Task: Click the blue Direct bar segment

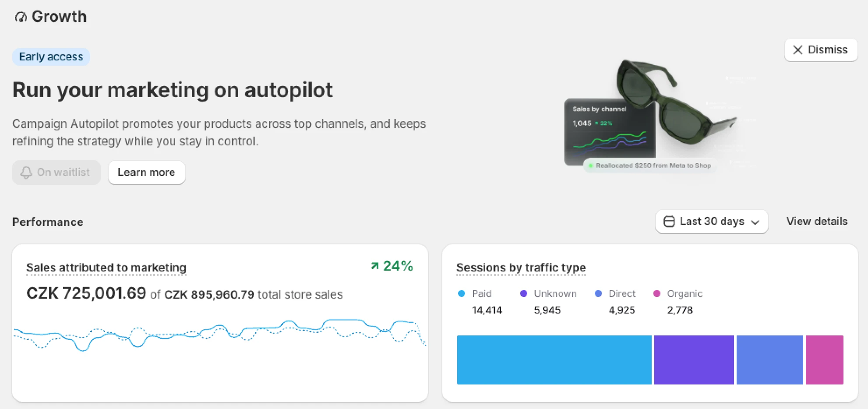Action: click(770, 360)
